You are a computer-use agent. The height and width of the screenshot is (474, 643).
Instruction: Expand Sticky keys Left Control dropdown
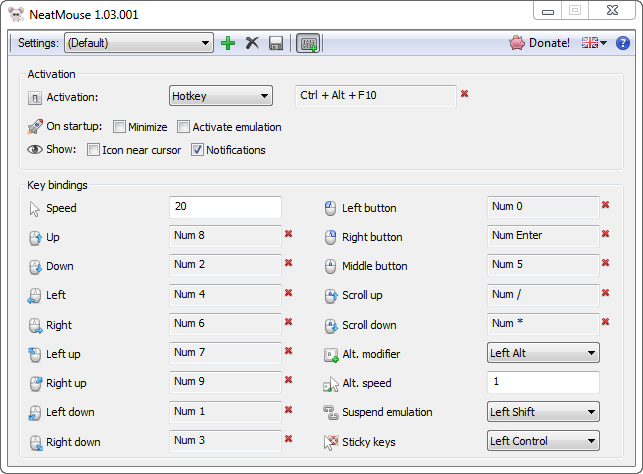click(x=543, y=441)
